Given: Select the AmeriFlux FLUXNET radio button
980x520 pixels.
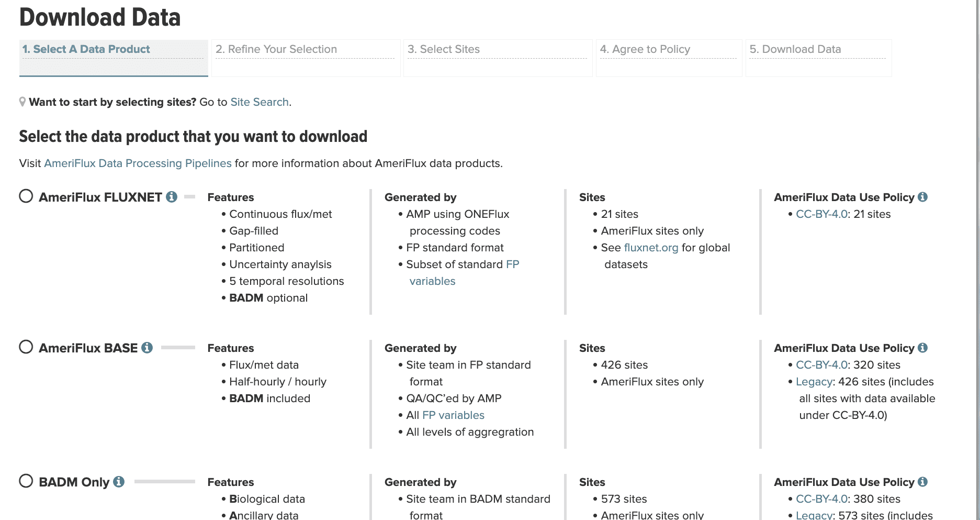Looking at the screenshot, I should pyautogui.click(x=25, y=196).
